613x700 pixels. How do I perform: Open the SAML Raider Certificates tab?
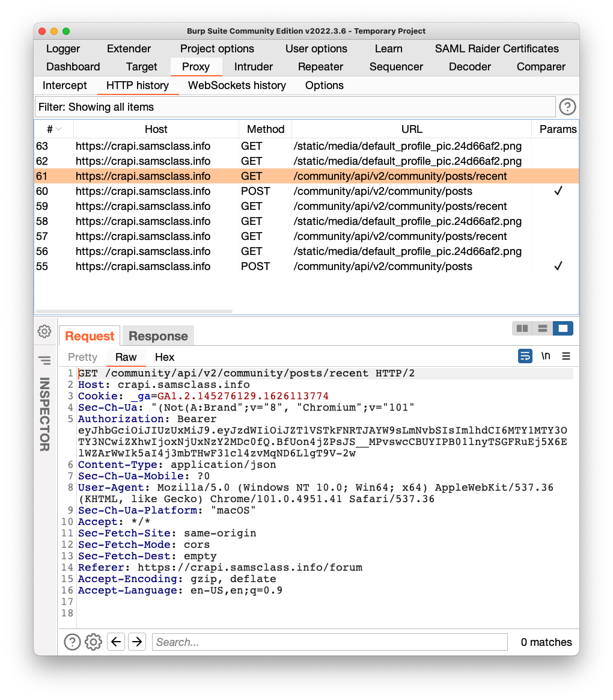click(496, 49)
